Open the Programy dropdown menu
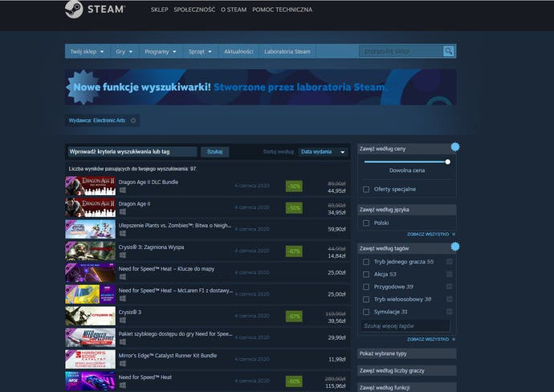Image resolution: width=554 pixels, height=392 pixels. (x=161, y=51)
